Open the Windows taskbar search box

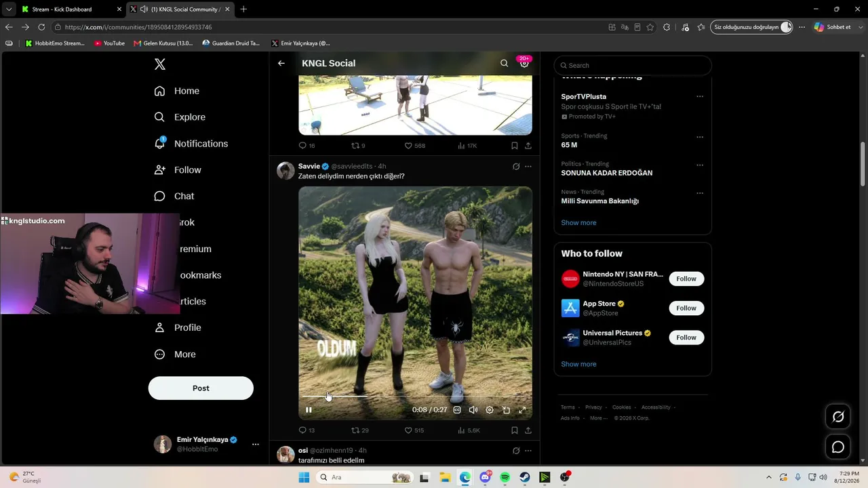(364, 477)
